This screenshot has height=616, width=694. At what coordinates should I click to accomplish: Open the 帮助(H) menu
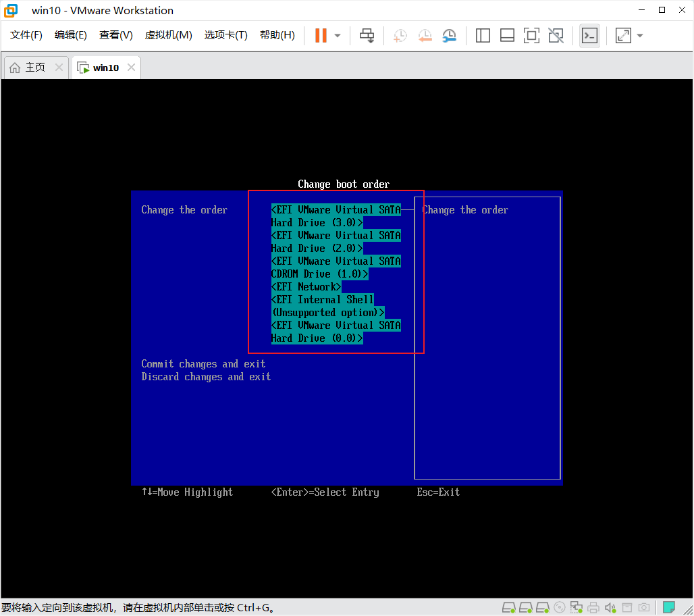pos(277,35)
